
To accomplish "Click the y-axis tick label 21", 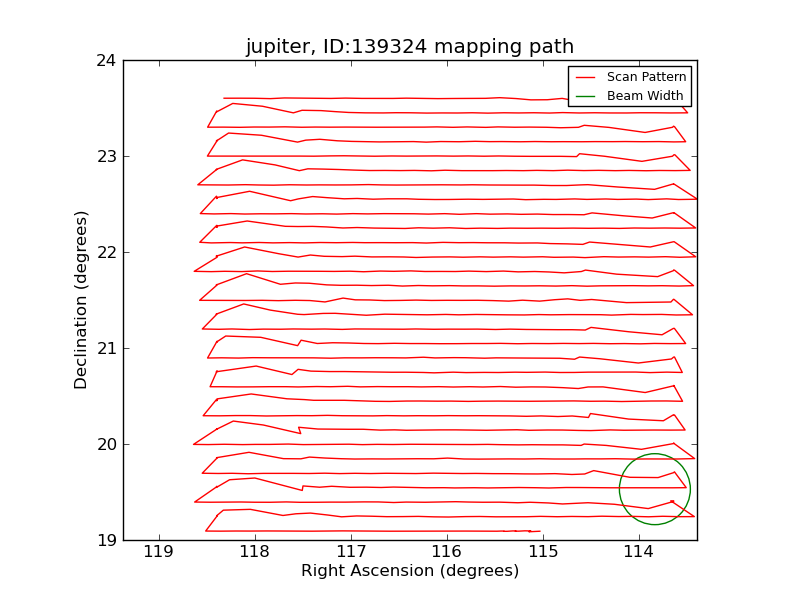I will click(105, 348).
